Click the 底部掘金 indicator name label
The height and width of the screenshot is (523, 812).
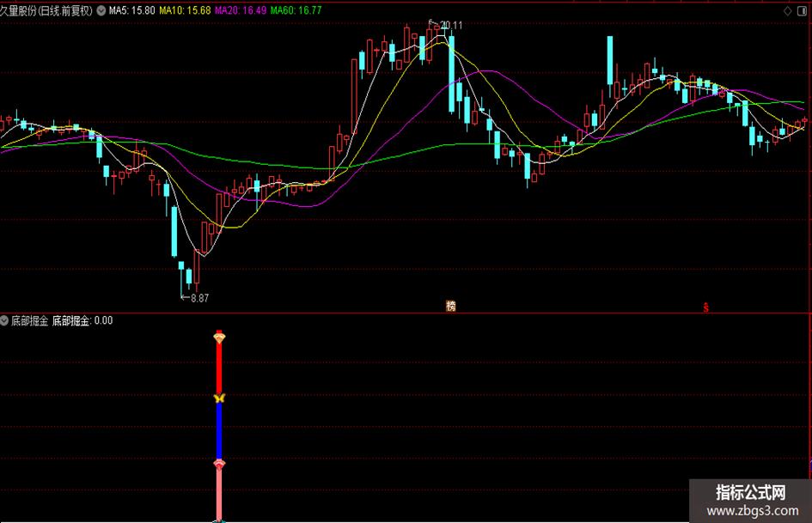tap(29, 320)
